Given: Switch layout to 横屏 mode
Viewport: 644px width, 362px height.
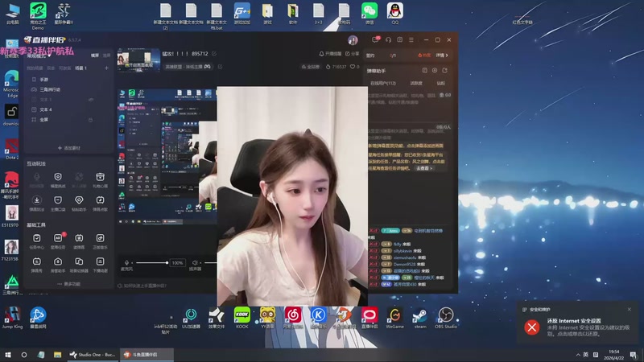Looking at the screenshot, I should [95, 55].
